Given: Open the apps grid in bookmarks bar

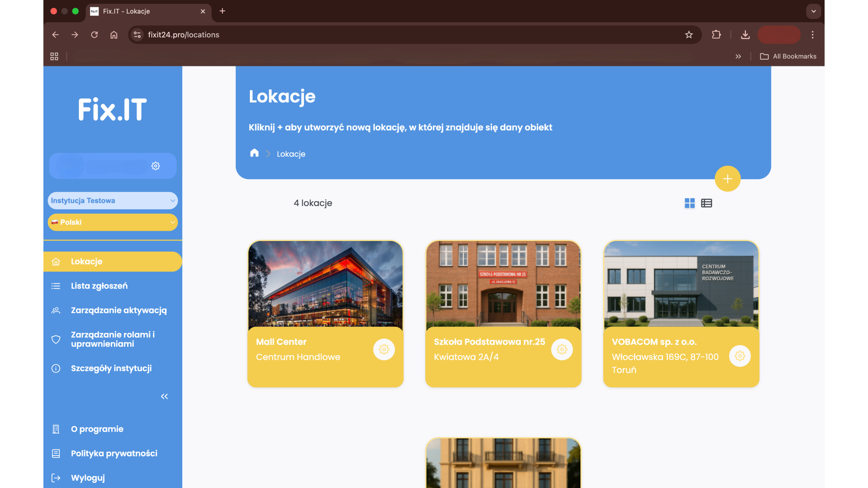Looking at the screenshot, I should coord(54,56).
